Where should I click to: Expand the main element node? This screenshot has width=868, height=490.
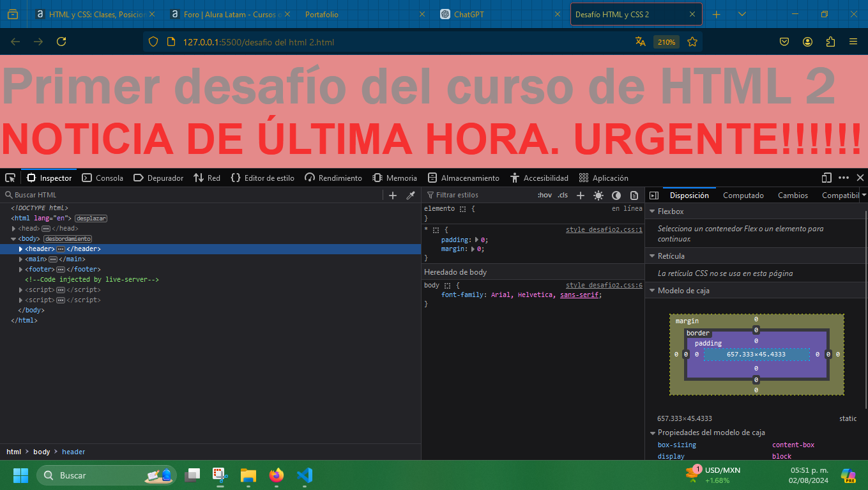21,259
